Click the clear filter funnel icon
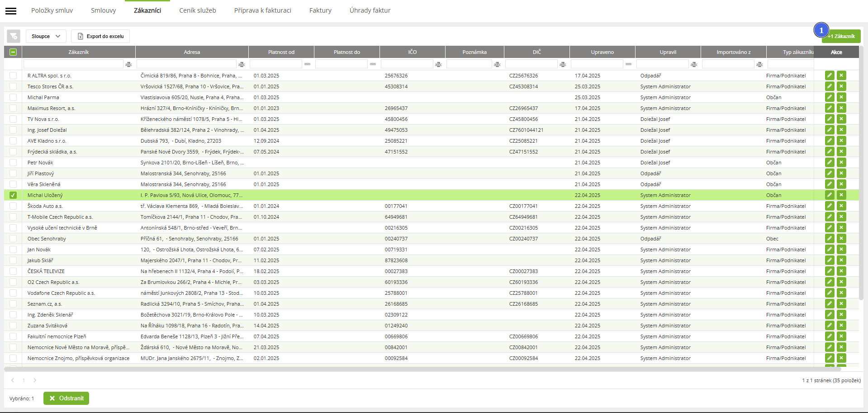868x413 pixels. [14, 36]
